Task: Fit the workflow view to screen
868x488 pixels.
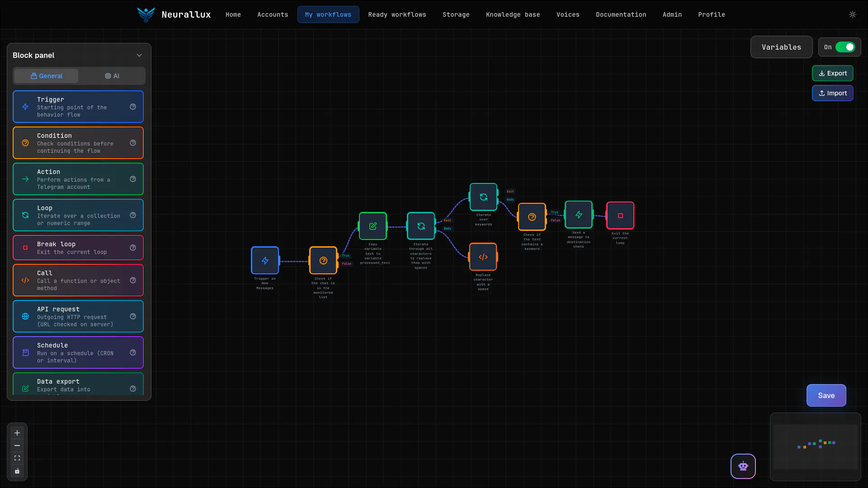Action: click(x=17, y=458)
